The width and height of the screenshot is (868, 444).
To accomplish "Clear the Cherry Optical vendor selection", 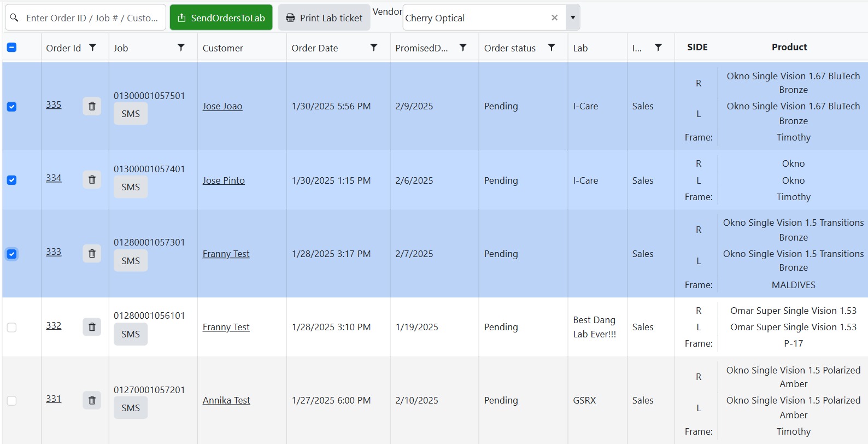I will [x=555, y=17].
